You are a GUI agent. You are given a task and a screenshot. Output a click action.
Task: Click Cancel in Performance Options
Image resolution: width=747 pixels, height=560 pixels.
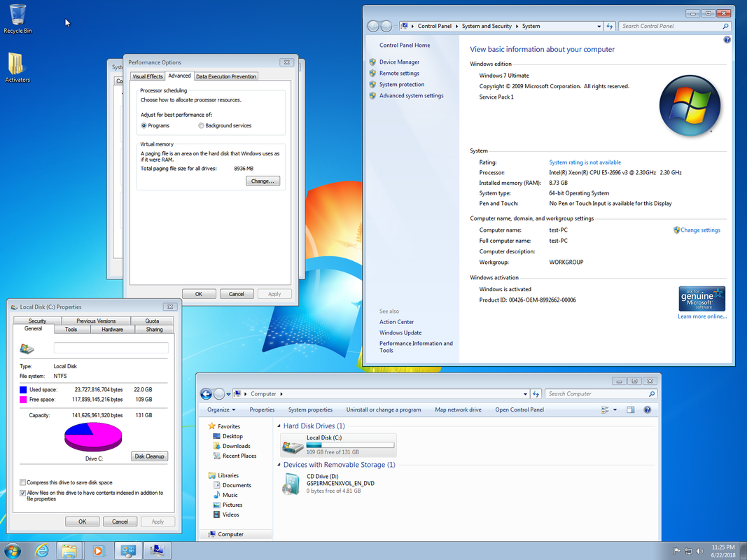237,294
